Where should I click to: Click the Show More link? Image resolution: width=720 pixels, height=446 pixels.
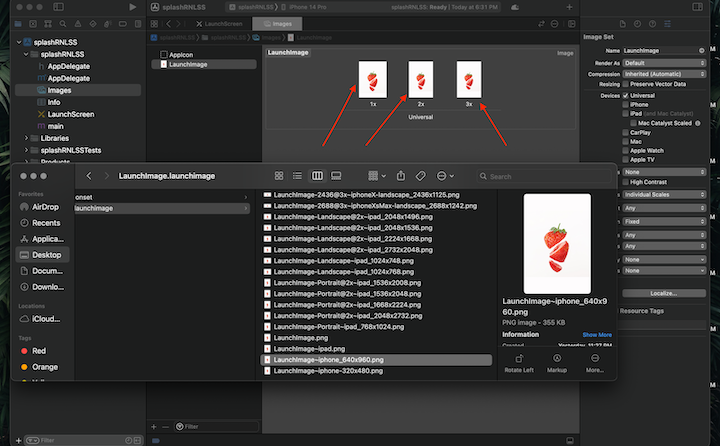click(597, 335)
